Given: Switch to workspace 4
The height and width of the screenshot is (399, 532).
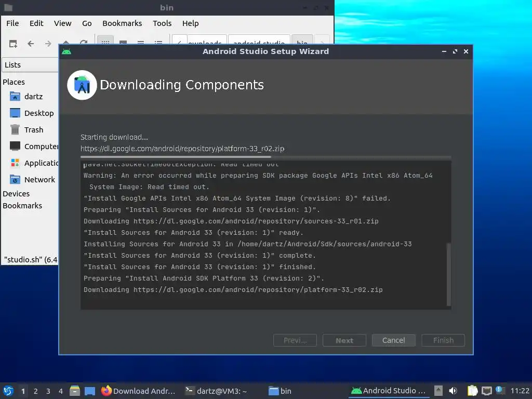Looking at the screenshot, I should pos(61,391).
